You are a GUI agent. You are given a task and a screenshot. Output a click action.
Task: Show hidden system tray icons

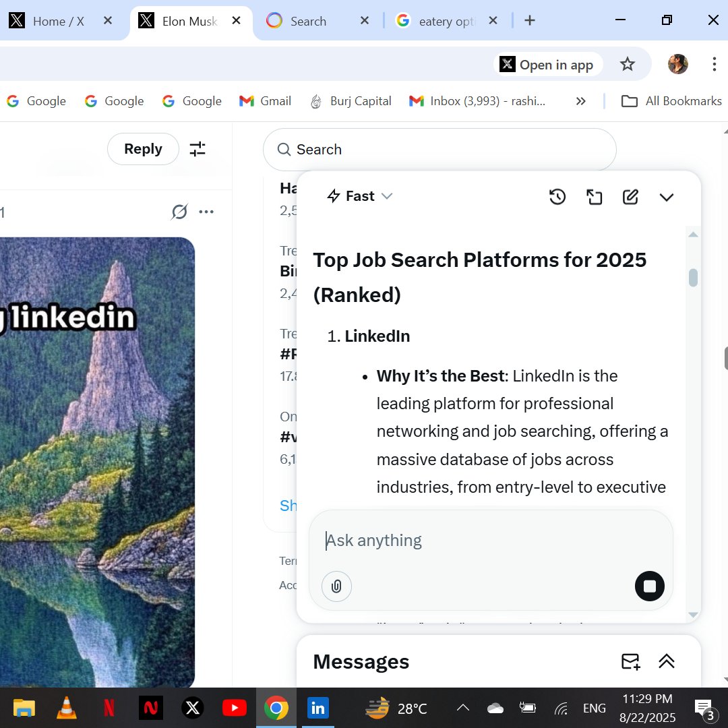(463, 708)
